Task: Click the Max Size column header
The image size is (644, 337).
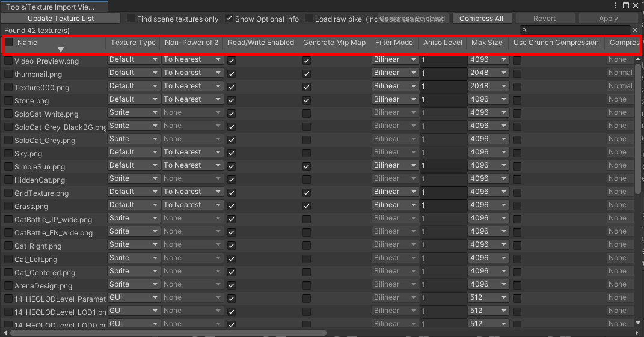Action: pos(486,43)
